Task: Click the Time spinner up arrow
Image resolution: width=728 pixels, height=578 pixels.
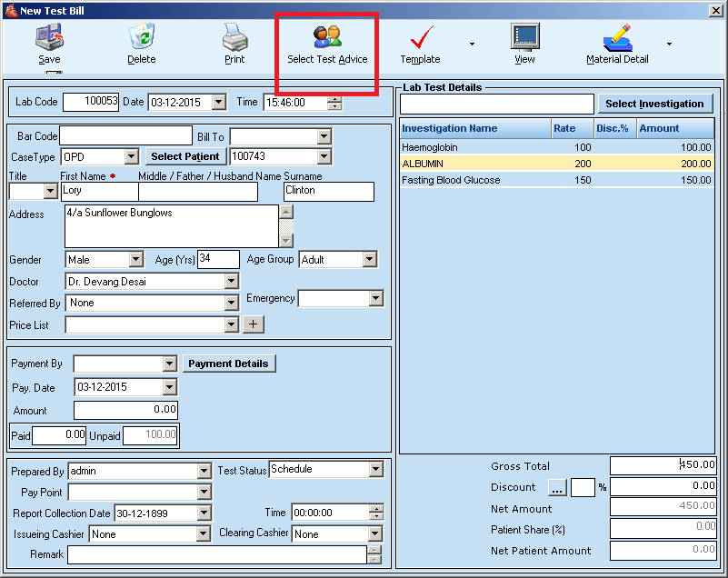Action: (x=334, y=98)
